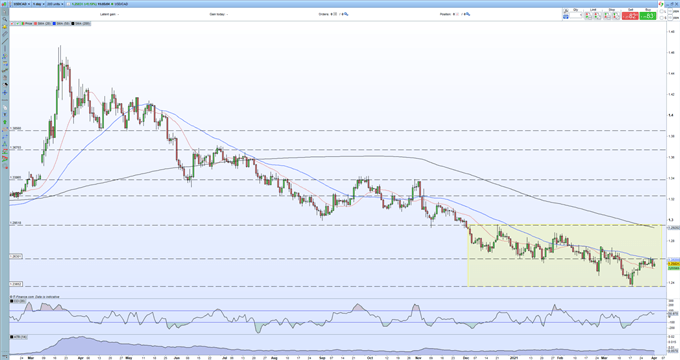Toggle the red SMA 20 indicator
This screenshot has height=360, width=680.
42,23
